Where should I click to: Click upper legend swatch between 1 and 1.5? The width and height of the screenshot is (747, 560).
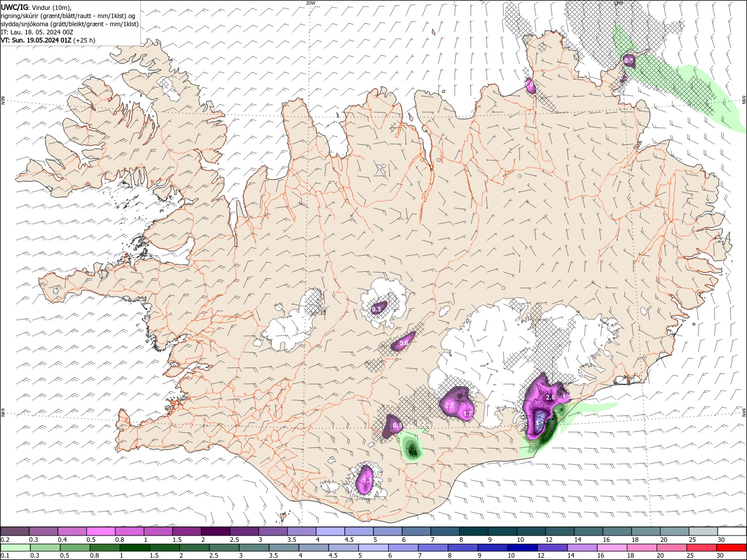point(158,531)
